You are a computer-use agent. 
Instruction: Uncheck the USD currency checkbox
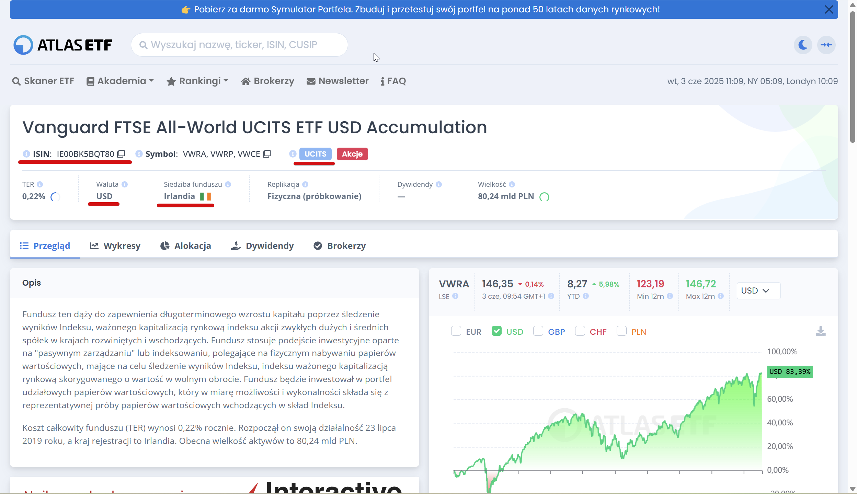coord(496,331)
